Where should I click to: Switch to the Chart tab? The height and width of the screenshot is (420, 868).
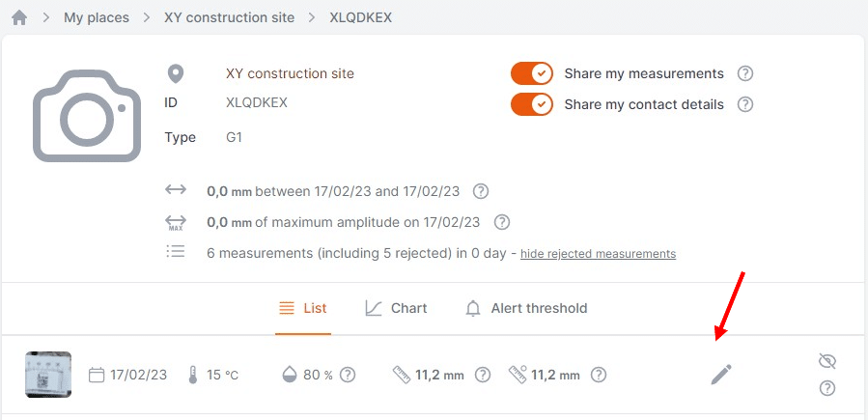[396, 308]
